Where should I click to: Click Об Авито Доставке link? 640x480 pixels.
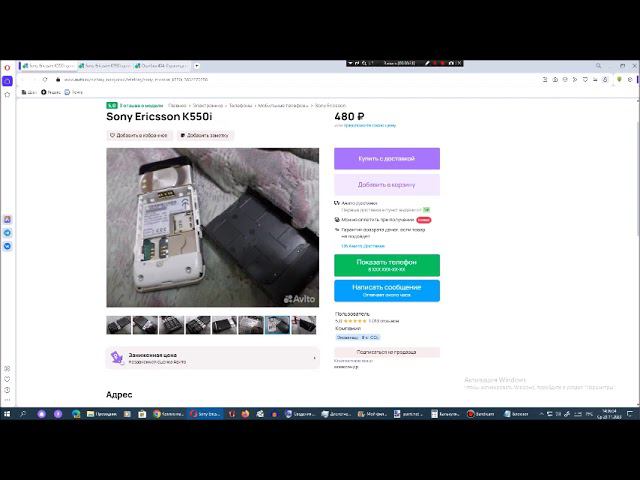pos(363,246)
